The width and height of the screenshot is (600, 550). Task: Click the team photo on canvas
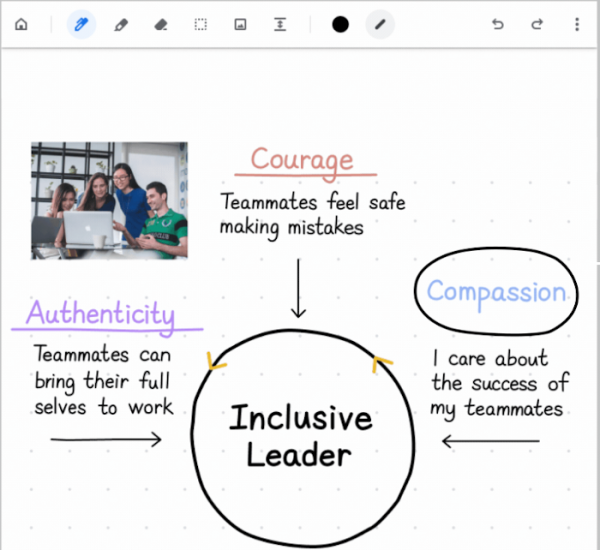click(x=109, y=200)
